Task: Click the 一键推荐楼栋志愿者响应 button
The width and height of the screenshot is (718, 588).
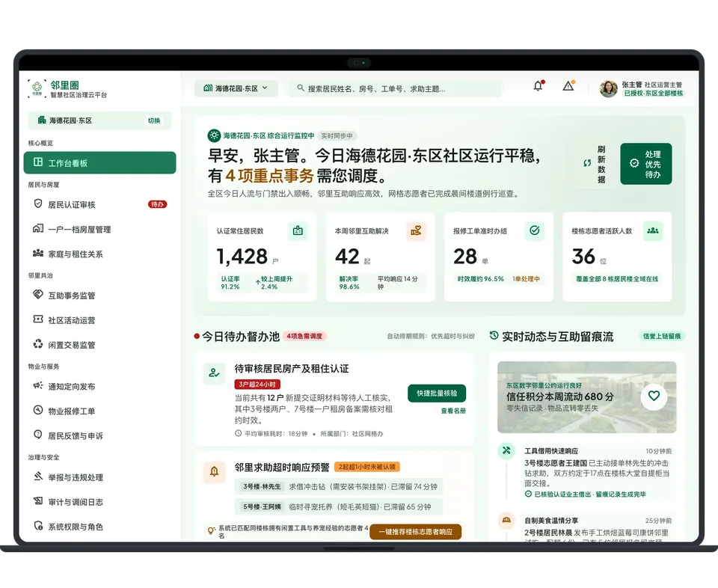Action: (x=415, y=532)
